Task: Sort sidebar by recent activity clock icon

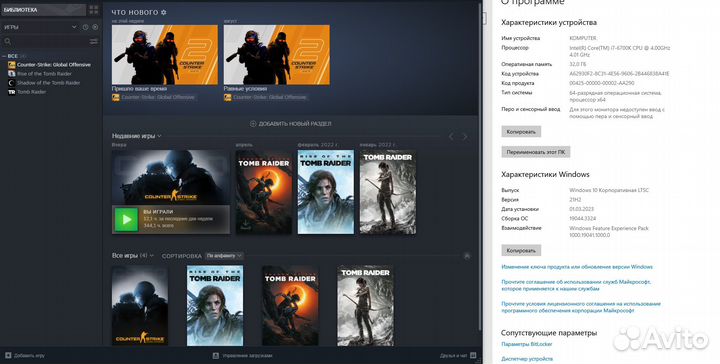Action: point(85,27)
